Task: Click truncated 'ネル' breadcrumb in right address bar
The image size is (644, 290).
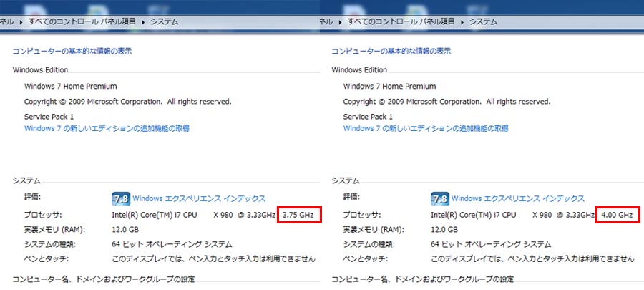Action: click(x=327, y=22)
